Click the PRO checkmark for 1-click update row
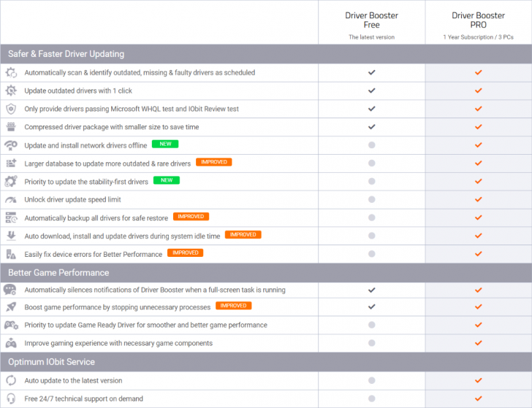Screen dimensions: 532x408 tap(479, 91)
